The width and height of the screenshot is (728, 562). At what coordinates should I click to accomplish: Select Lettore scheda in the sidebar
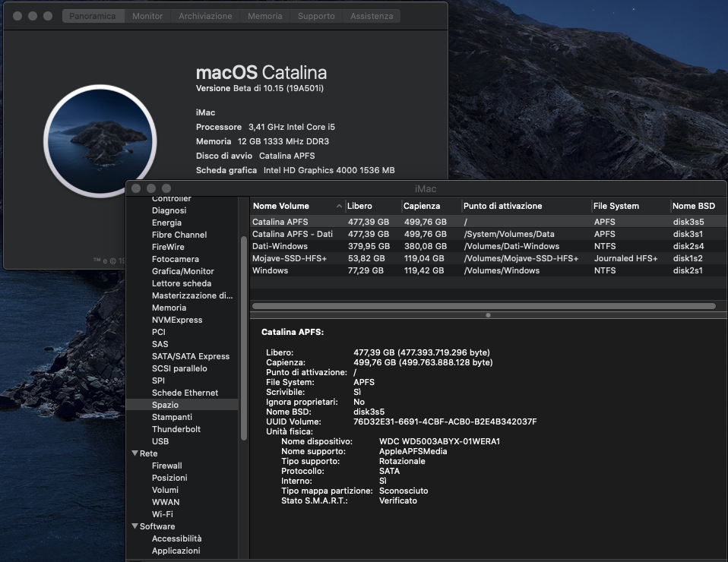182,283
